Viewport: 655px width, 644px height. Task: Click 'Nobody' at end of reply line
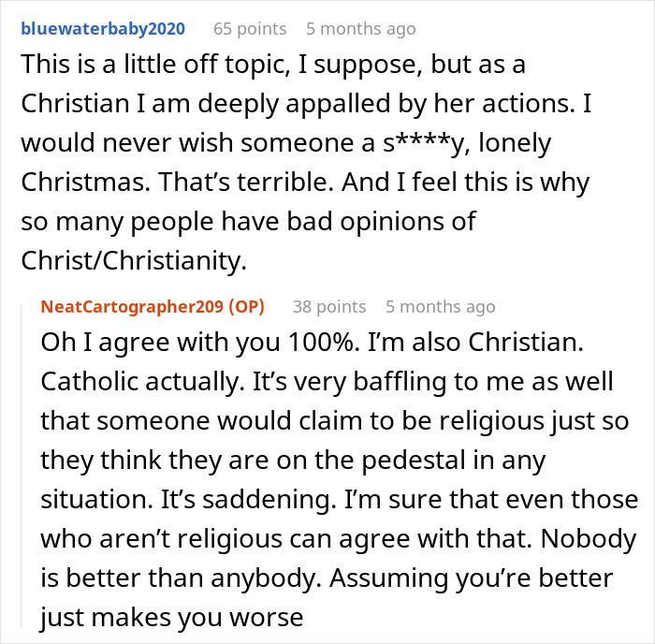(x=589, y=538)
